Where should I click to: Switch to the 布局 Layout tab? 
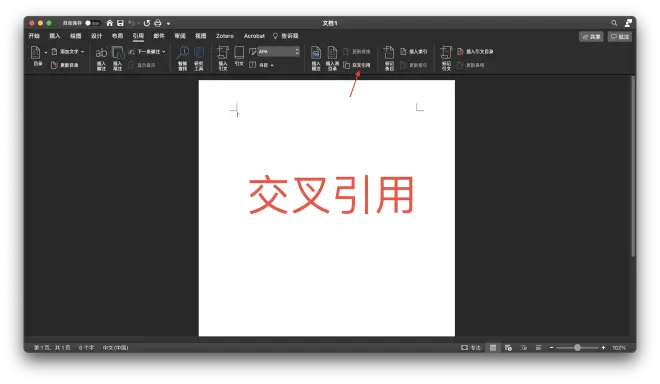117,36
